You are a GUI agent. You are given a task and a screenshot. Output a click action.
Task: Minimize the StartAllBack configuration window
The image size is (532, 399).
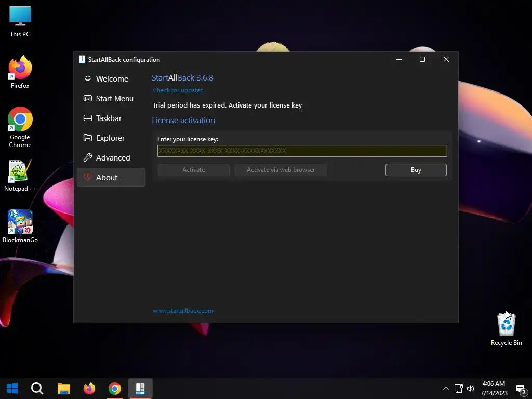coord(399,59)
